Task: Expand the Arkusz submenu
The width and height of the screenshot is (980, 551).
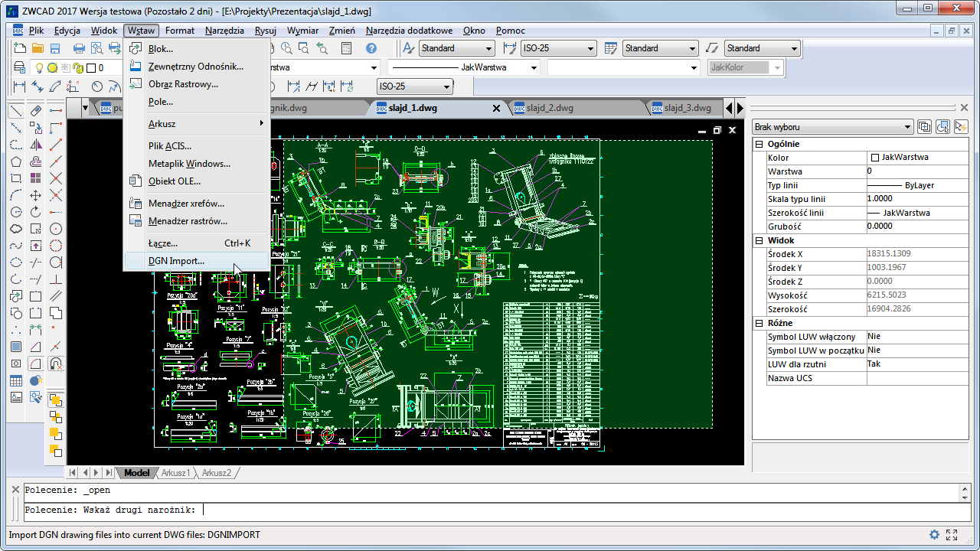Action: click(197, 123)
